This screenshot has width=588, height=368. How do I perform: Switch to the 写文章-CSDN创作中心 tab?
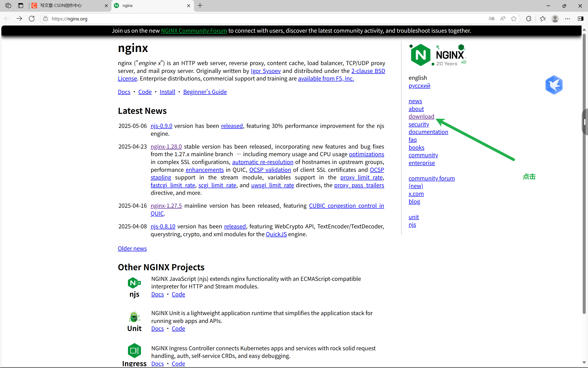[x=70, y=6]
